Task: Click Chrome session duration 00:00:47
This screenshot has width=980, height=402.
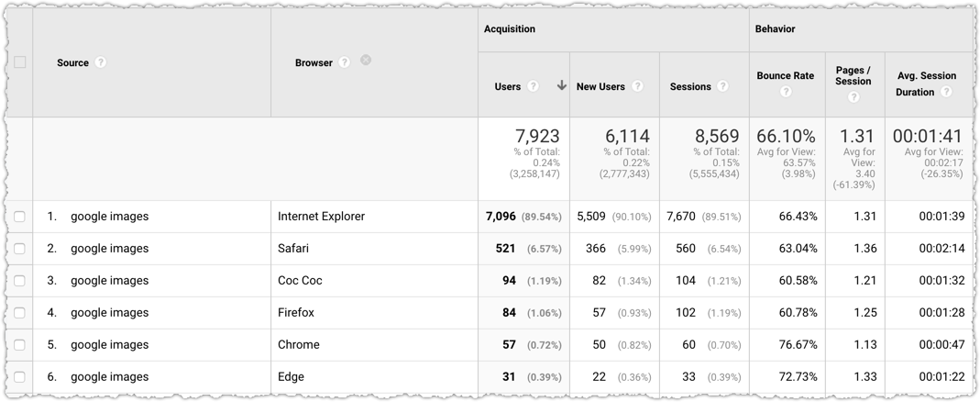Action: click(x=941, y=345)
